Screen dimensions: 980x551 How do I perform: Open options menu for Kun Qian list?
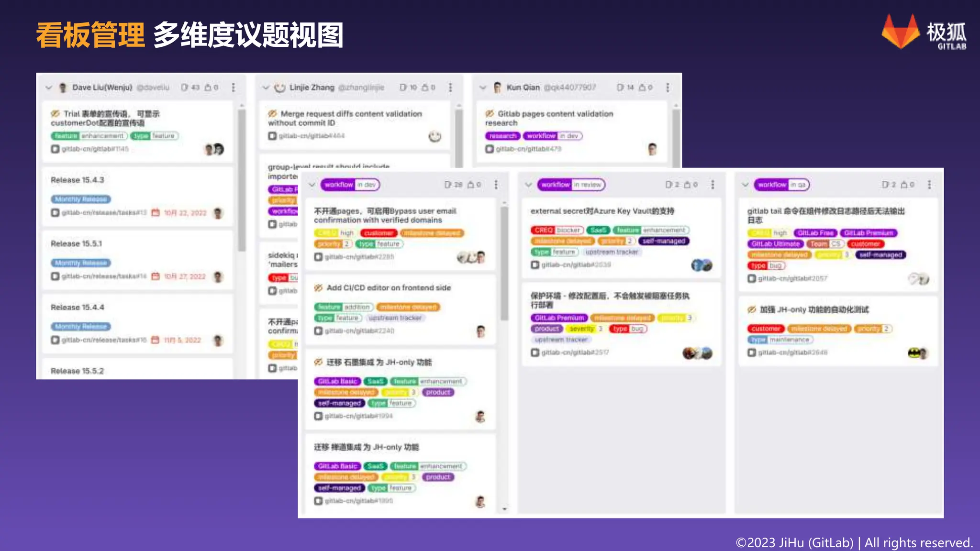668,88
